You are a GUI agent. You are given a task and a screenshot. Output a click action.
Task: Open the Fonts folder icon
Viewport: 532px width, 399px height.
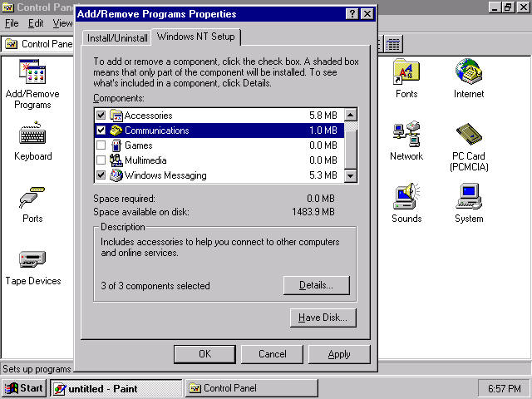click(x=406, y=71)
